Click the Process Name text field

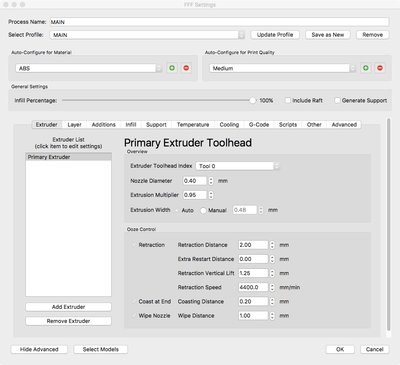219,22
